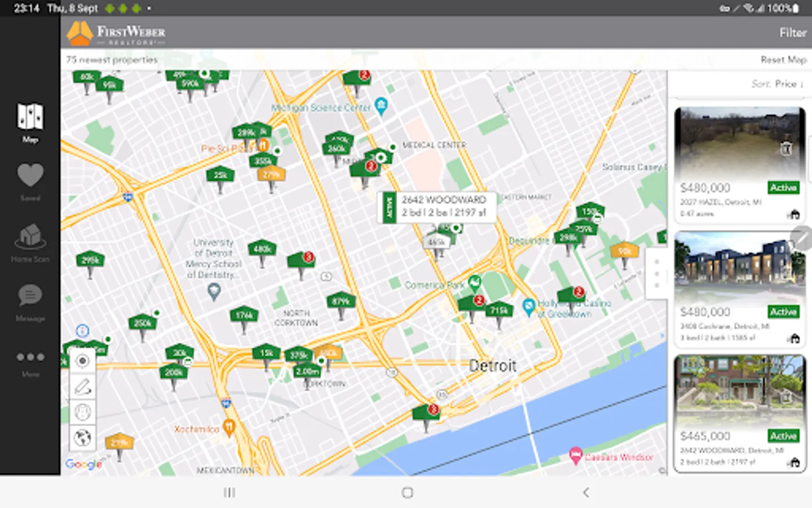
Task: Click Active badge on 3408 Cochrane card
Action: [783, 312]
